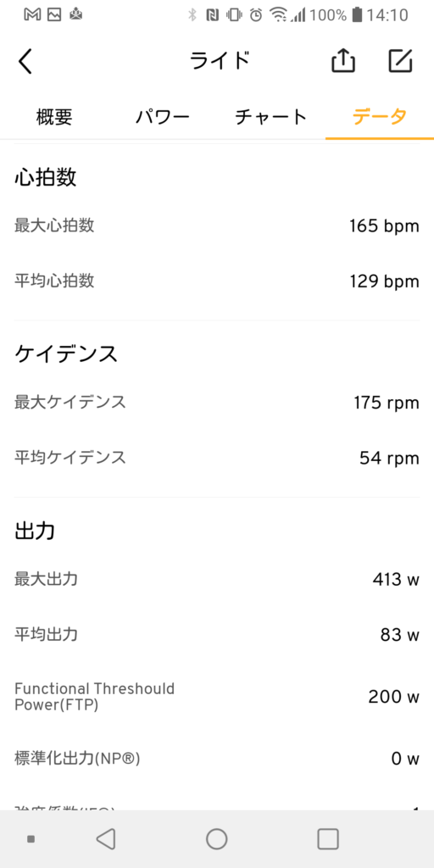Select the Functional Threshould Power(FTP) row
Viewport: 434px width, 868px height.
click(217, 697)
